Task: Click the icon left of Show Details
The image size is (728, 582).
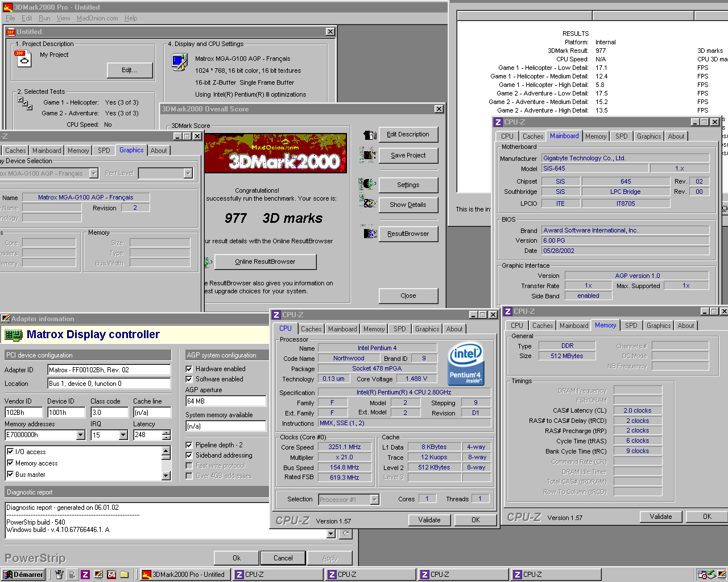Action: coord(369,202)
